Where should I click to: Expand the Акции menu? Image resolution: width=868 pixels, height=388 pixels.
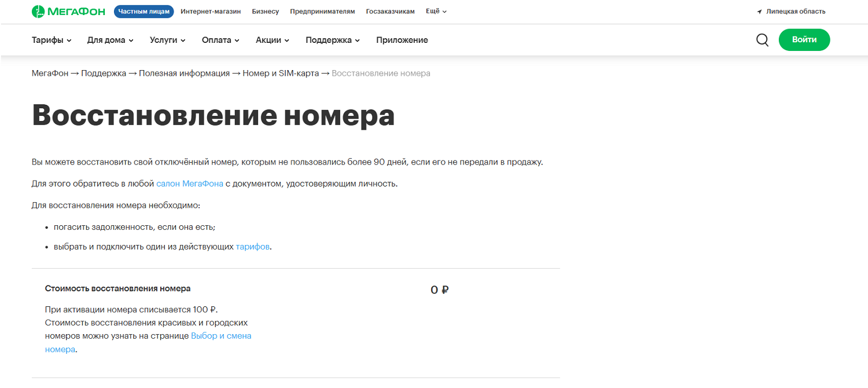pyautogui.click(x=273, y=40)
